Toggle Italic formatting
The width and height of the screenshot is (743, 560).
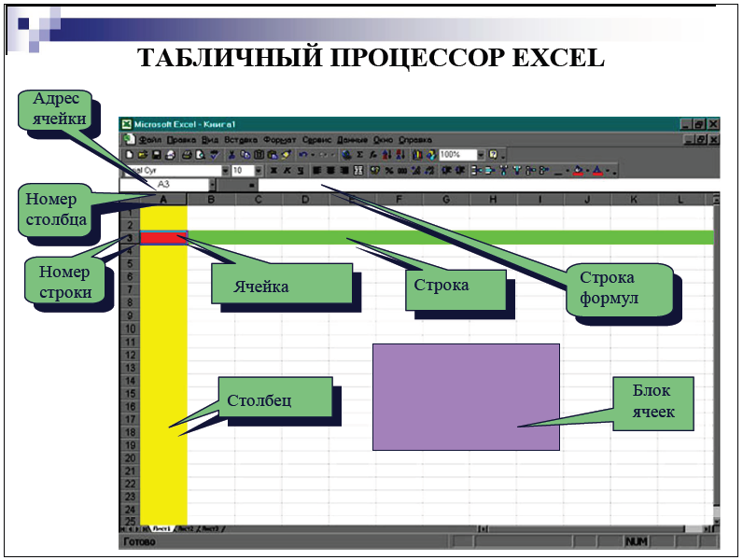[x=287, y=170]
